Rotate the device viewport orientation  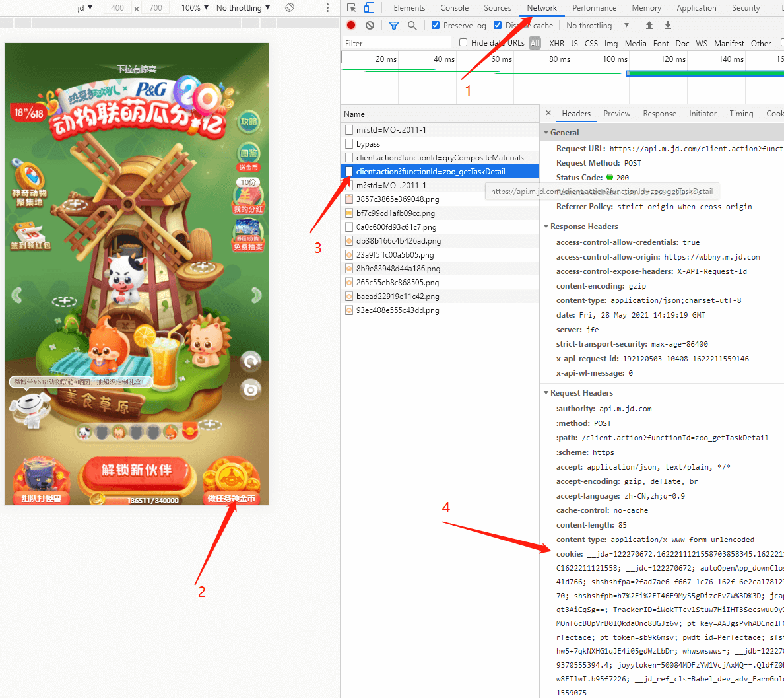pyautogui.click(x=290, y=8)
